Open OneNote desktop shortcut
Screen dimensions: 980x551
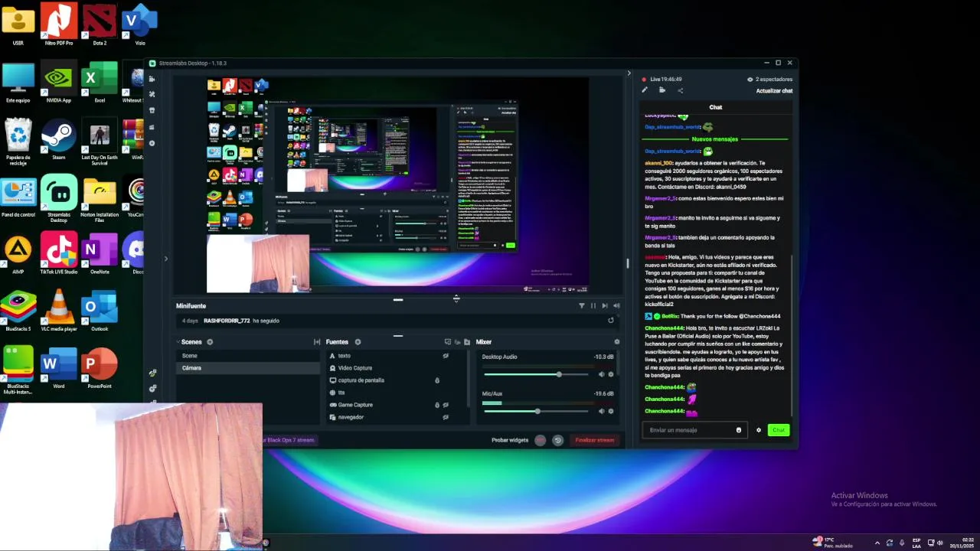tap(100, 253)
